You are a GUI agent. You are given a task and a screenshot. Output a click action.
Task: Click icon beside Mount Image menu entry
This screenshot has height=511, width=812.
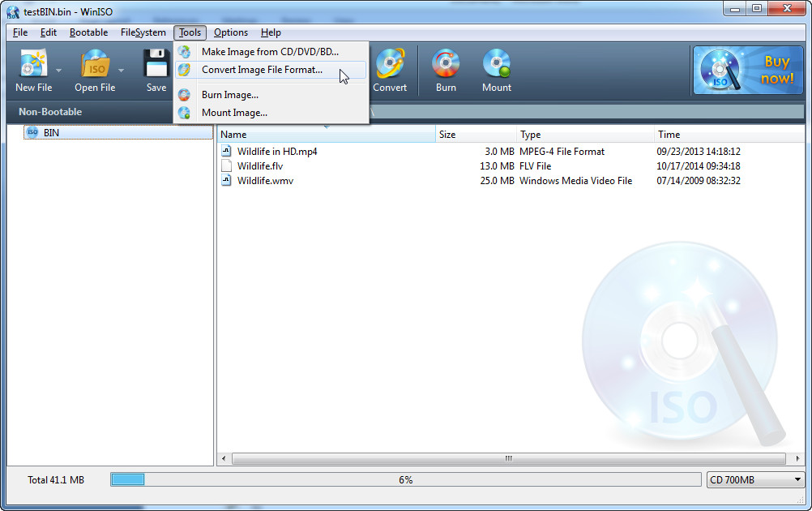(184, 113)
